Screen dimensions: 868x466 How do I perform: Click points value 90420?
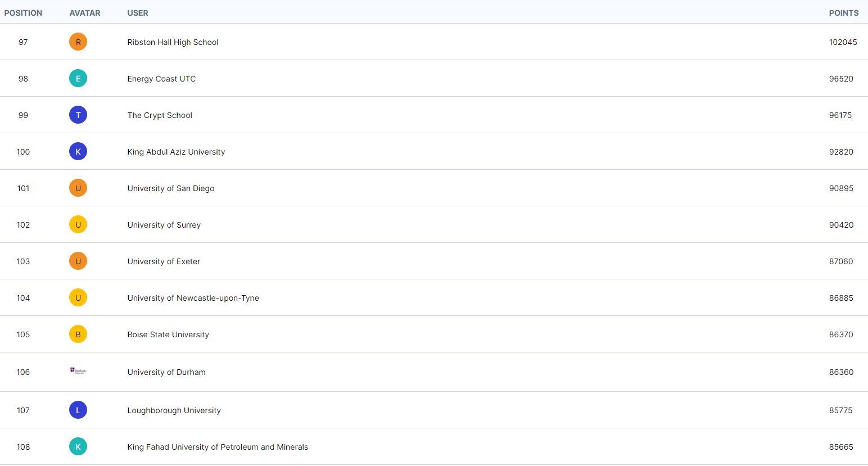(841, 225)
